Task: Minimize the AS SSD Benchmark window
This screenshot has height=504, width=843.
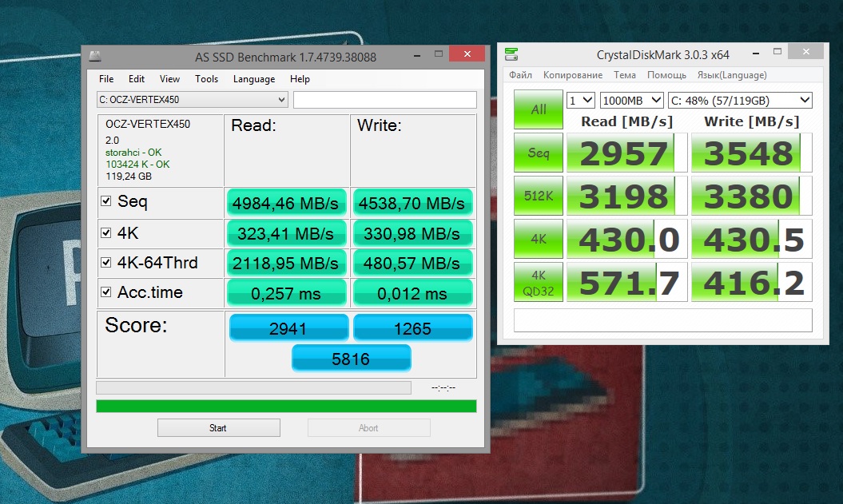Action: pos(416,55)
